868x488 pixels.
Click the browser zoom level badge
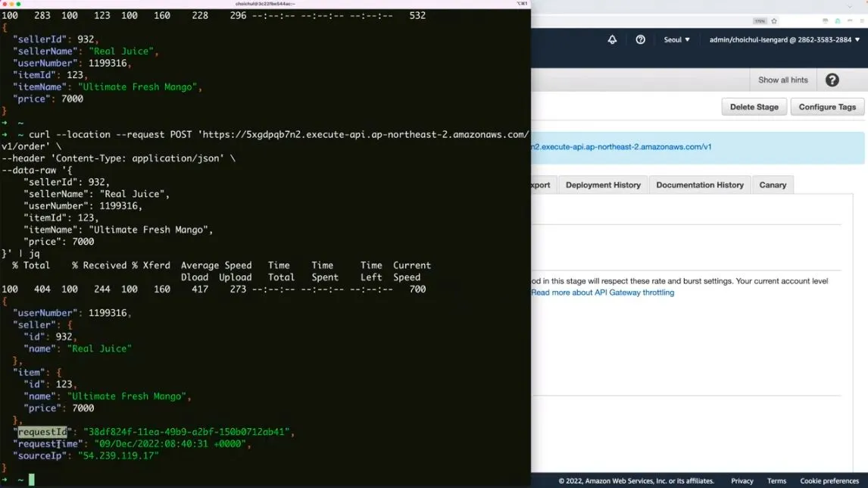(x=760, y=21)
